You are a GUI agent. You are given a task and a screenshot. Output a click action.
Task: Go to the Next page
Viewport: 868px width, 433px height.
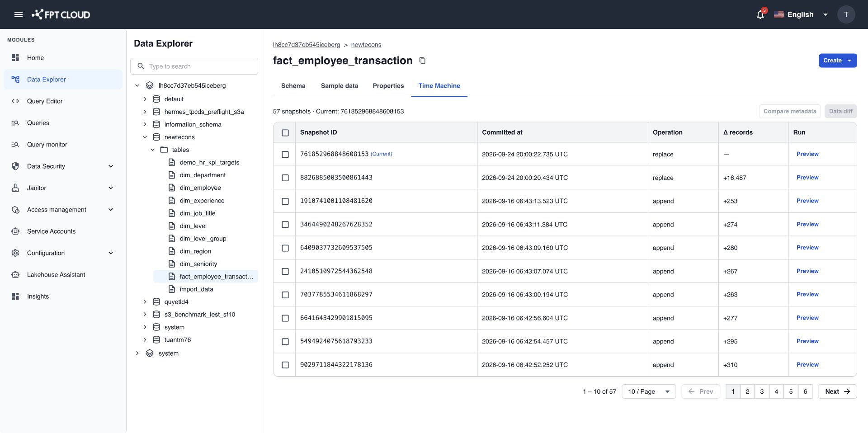(837, 391)
